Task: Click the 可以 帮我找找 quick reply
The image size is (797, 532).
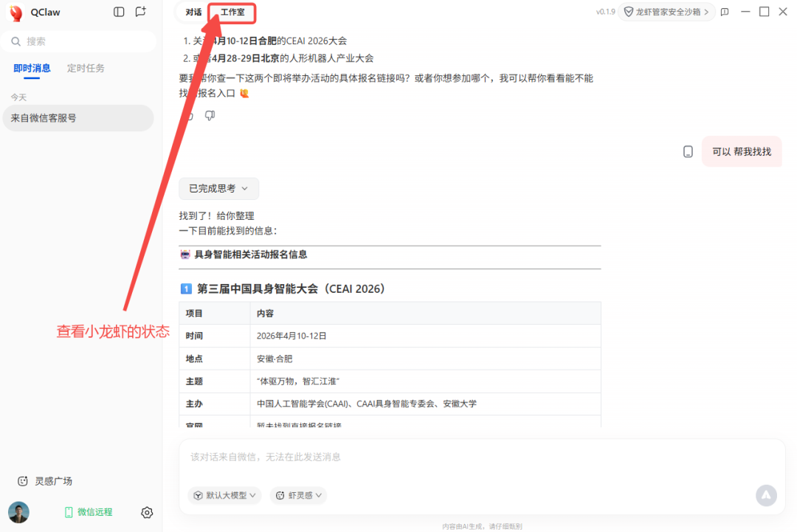Action: [x=742, y=151]
